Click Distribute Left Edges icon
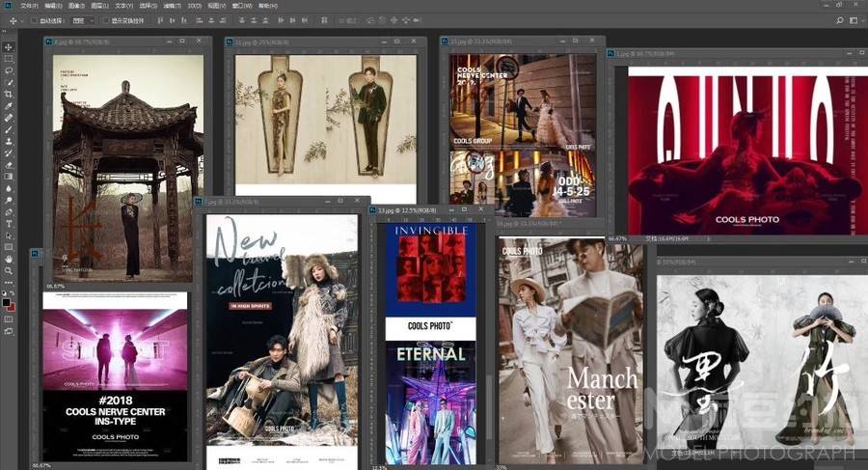 click(x=281, y=20)
